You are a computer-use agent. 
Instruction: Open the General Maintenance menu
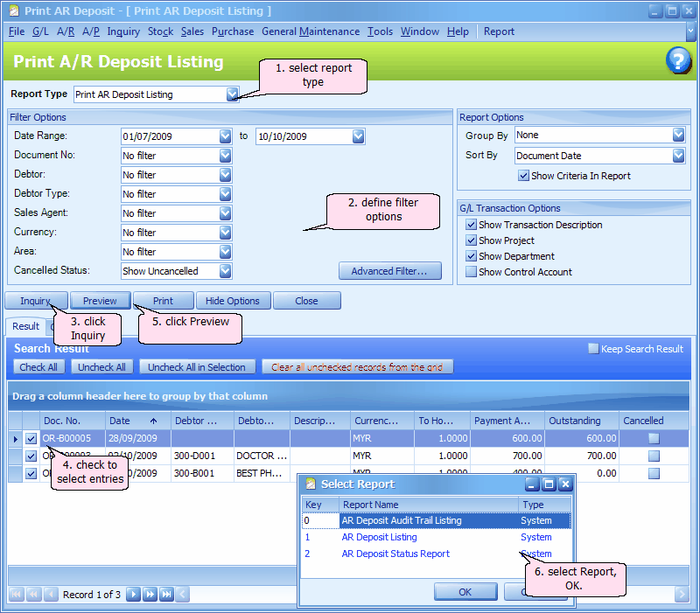point(311,31)
